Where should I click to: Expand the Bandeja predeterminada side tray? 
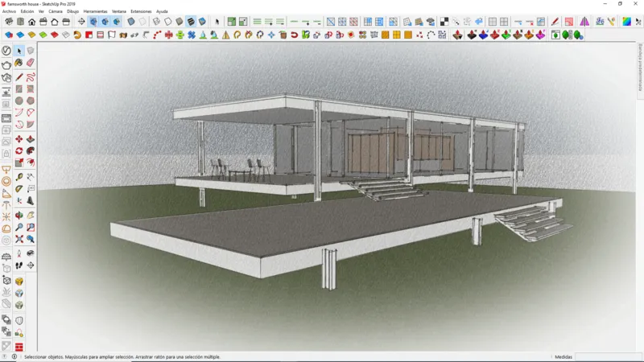(x=640, y=63)
